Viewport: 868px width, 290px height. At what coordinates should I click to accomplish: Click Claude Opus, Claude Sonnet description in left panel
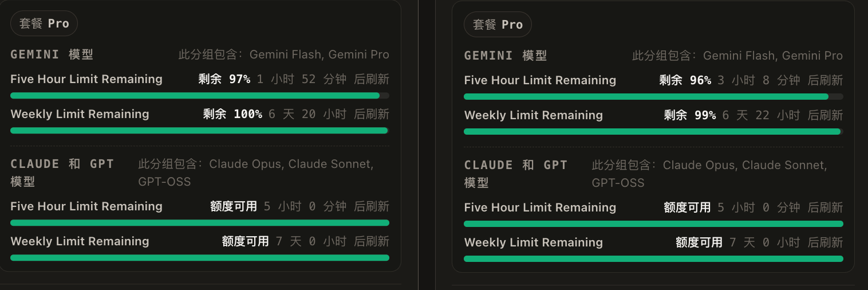point(291,164)
